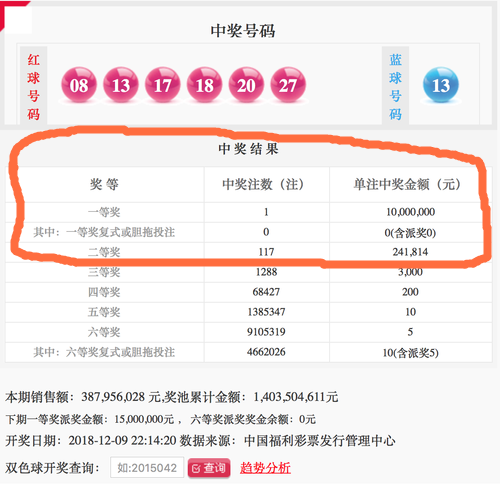Viewport: 500px width, 484px height.
Task: Click the blue ball numbered 13
Action: click(441, 85)
